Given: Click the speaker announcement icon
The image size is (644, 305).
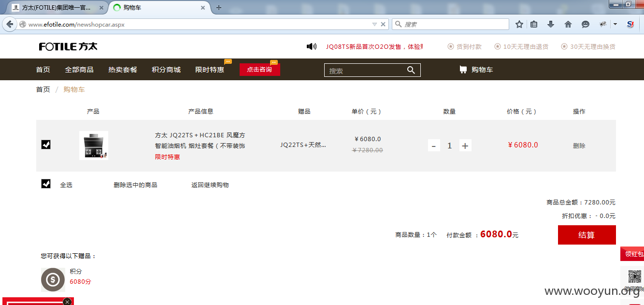Looking at the screenshot, I should pyautogui.click(x=312, y=46).
